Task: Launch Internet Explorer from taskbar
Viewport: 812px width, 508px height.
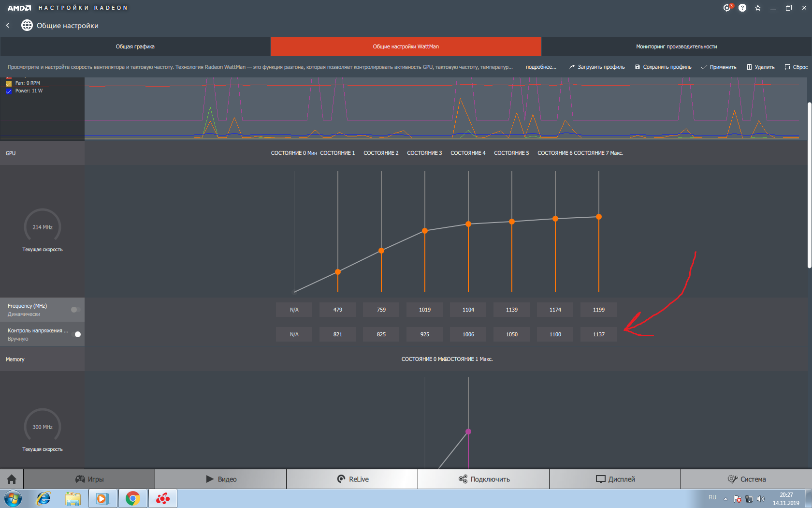Action: coord(43,498)
